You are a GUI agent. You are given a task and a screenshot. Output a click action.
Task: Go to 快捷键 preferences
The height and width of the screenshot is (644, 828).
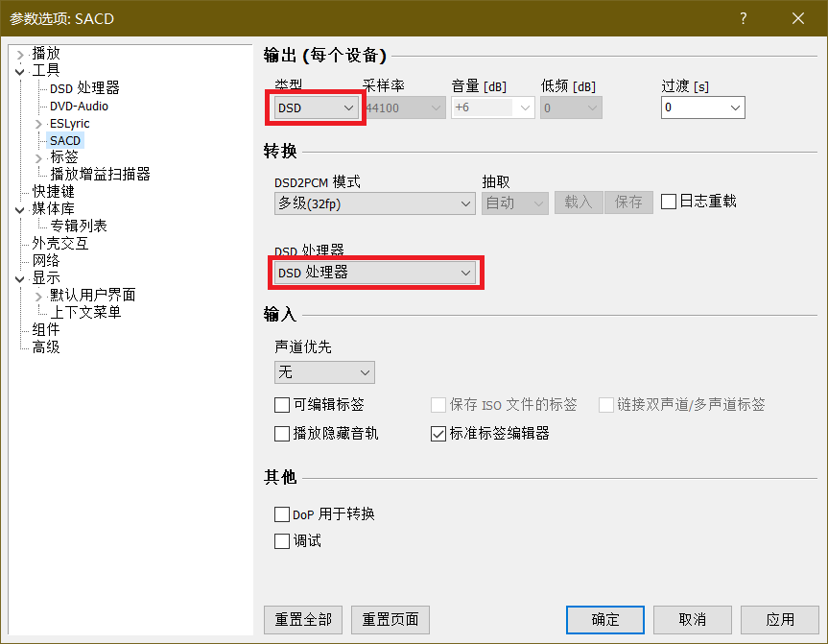53,192
